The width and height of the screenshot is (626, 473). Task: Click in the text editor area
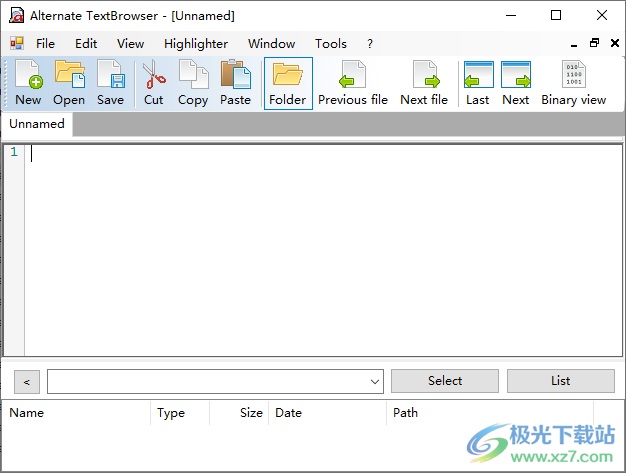tap(323, 251)
